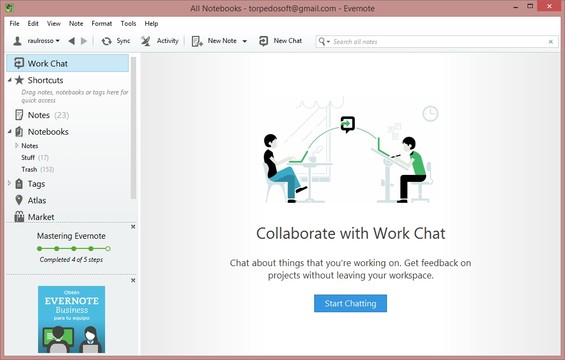
Task: Click the New Note label
Action: pos(222,41)
